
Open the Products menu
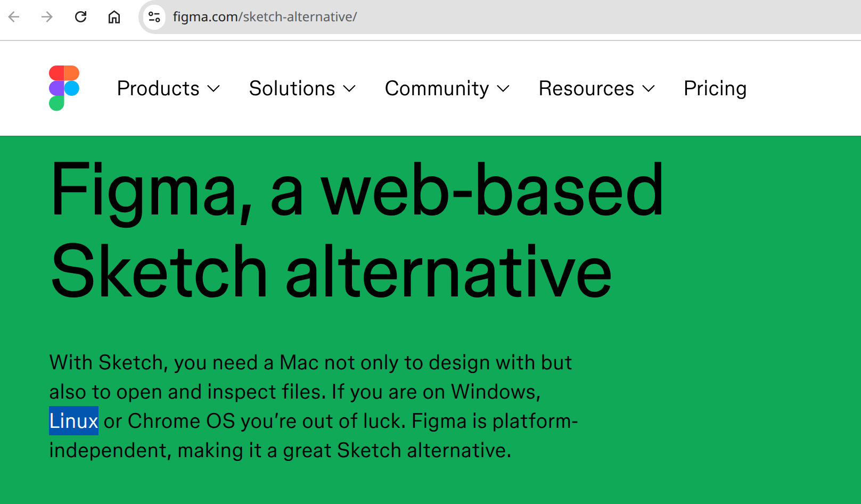click(x=168, y=88)
